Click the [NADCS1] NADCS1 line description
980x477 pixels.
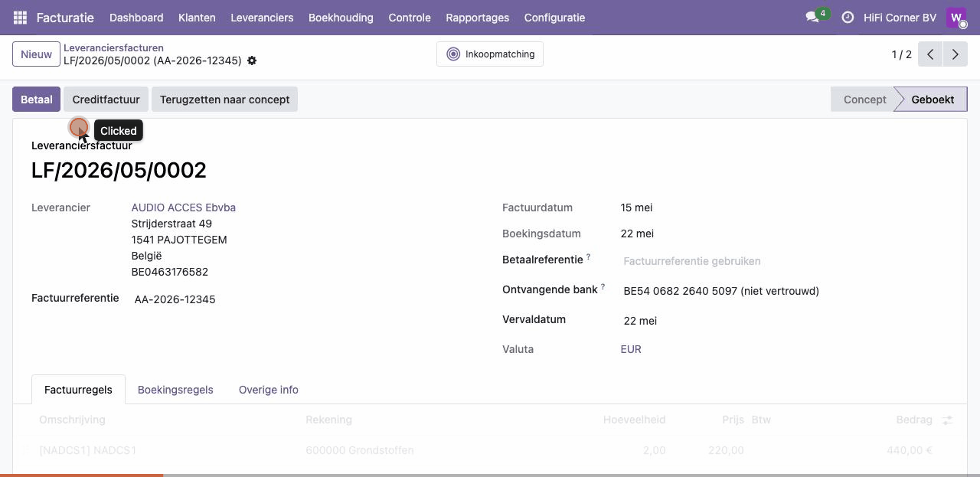(88, 450)
